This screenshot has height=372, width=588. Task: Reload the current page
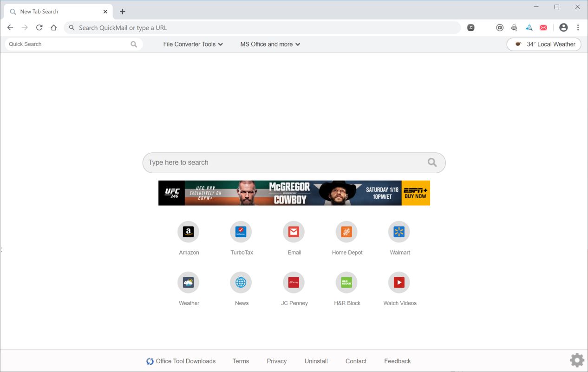point(39,28)
